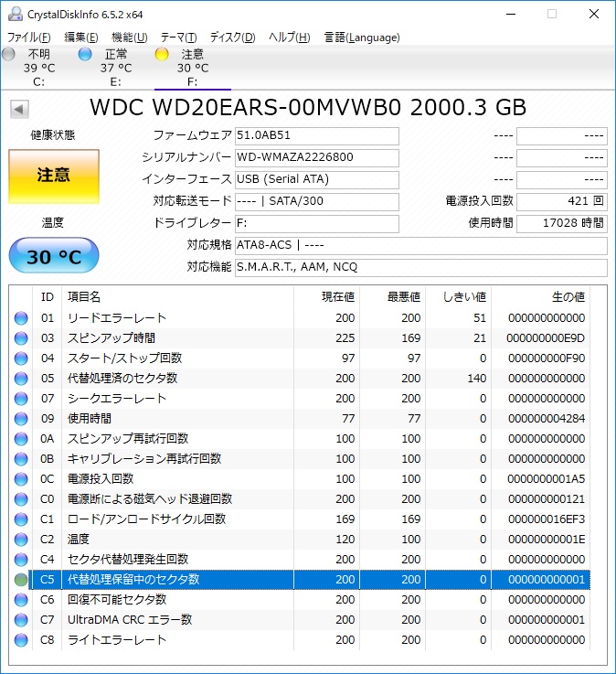Open the ヘルプ(H) menu
616x674 pixels.
pyautogui.click(x=290, y=37)
